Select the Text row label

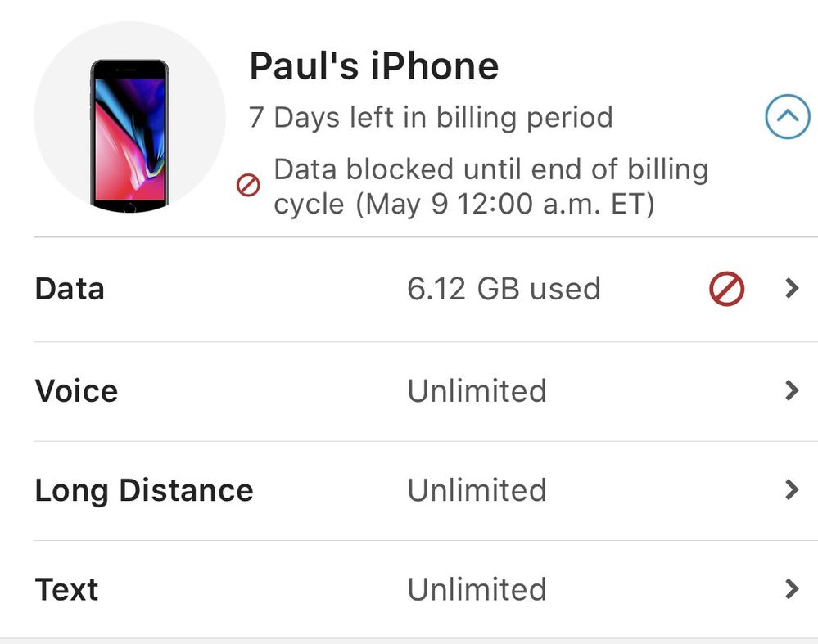[x=66, y=589]
